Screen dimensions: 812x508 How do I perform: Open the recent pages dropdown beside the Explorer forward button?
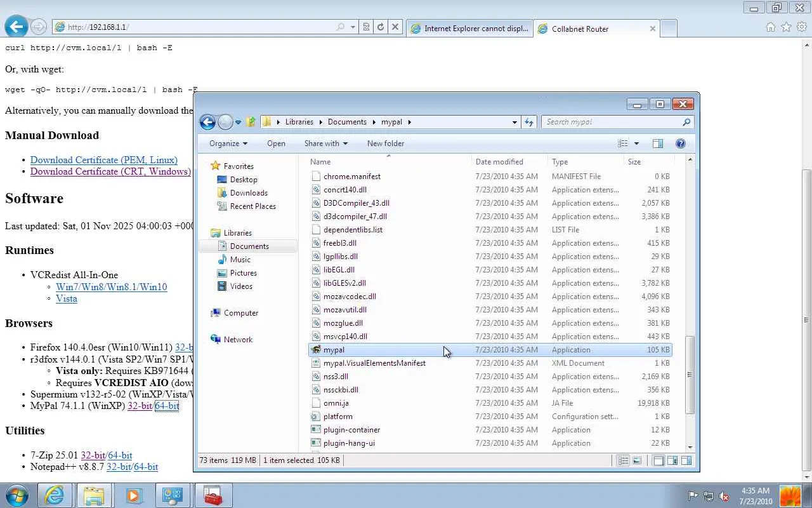coord(239,122)
